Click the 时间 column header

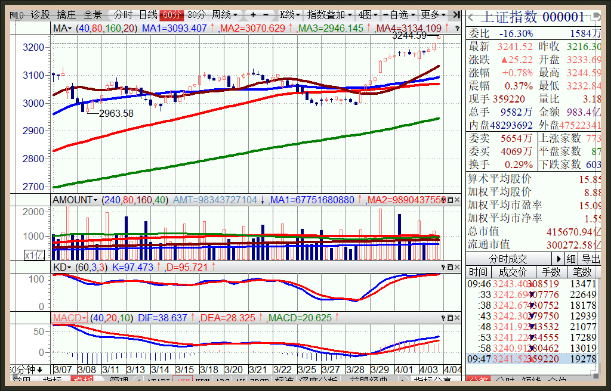coord(478,272)
